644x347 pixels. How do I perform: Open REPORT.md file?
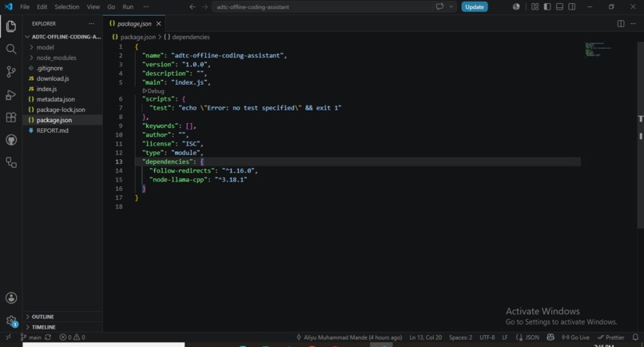pos(62,130)
